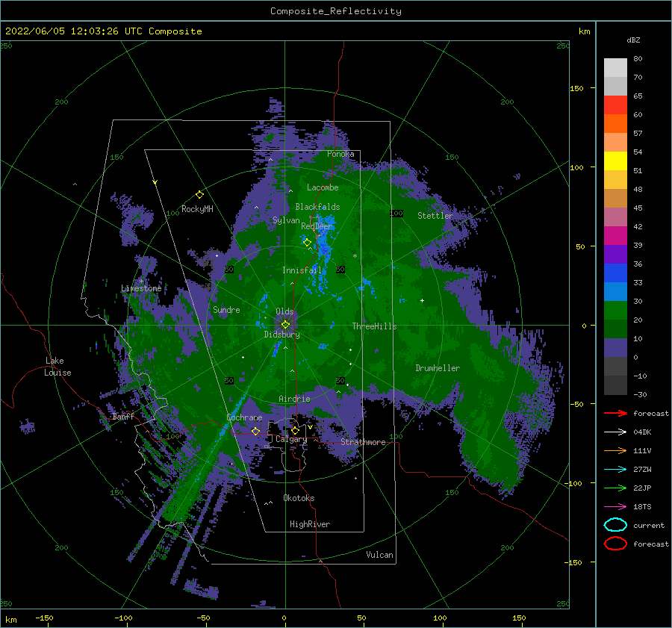Screen dimensions: 672x628
Task: Click the Ponoka city label
Action: click(340, 154)
